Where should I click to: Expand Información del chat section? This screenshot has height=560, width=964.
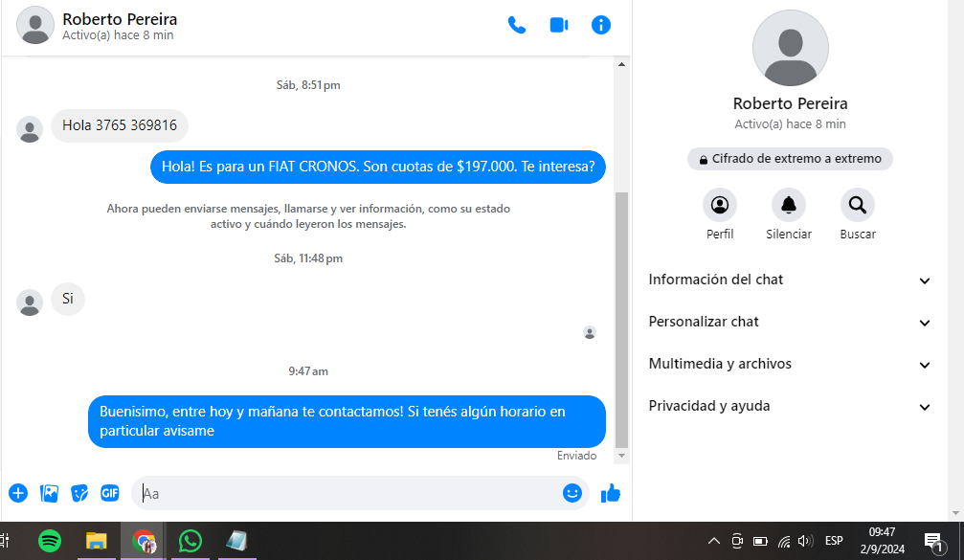pyautogui.click(x=790, y=280)
